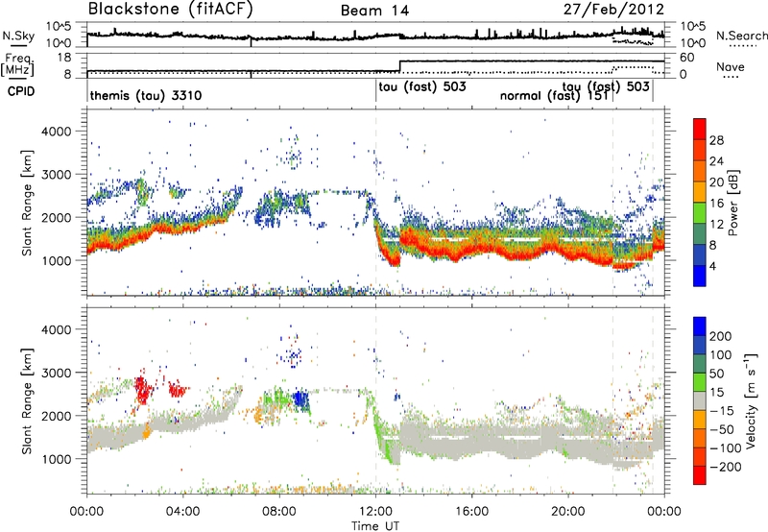
Task: Click the '04:00' time tick label
Action: [x=182, y=512]
